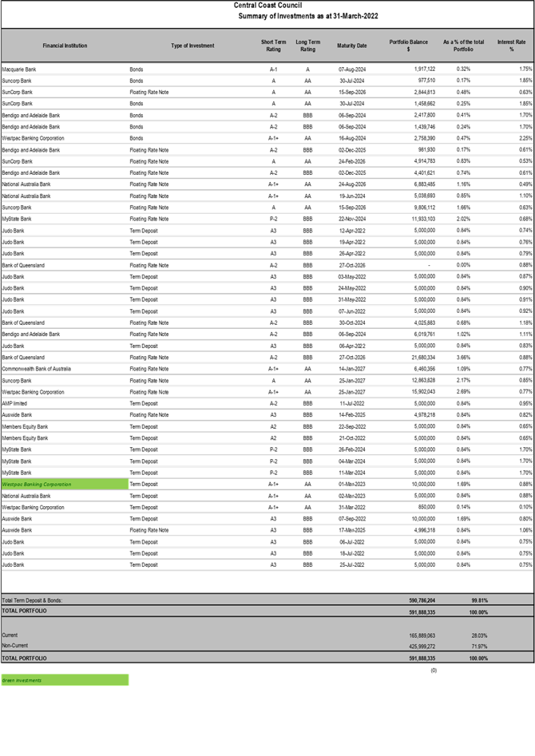Click the balance value '6,019,761'

(425, 334)
